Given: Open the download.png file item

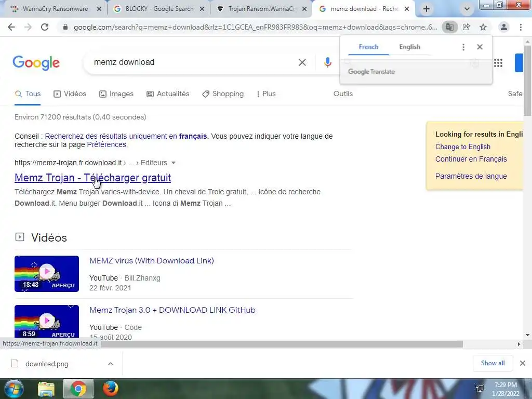Looking at the screenshot, I should pos(47,364).
